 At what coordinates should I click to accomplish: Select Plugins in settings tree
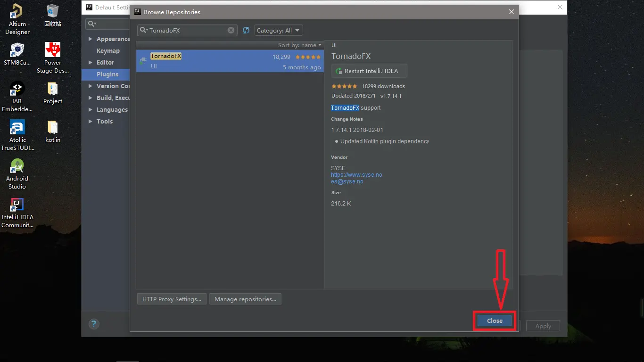pyautogui.click(x=107, y=74)
